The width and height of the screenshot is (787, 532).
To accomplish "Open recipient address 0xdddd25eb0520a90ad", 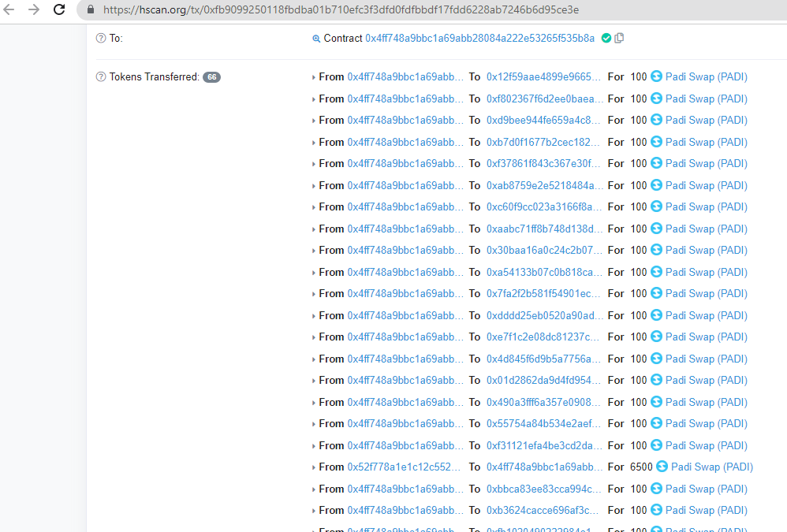I will [x=545, y=315].
